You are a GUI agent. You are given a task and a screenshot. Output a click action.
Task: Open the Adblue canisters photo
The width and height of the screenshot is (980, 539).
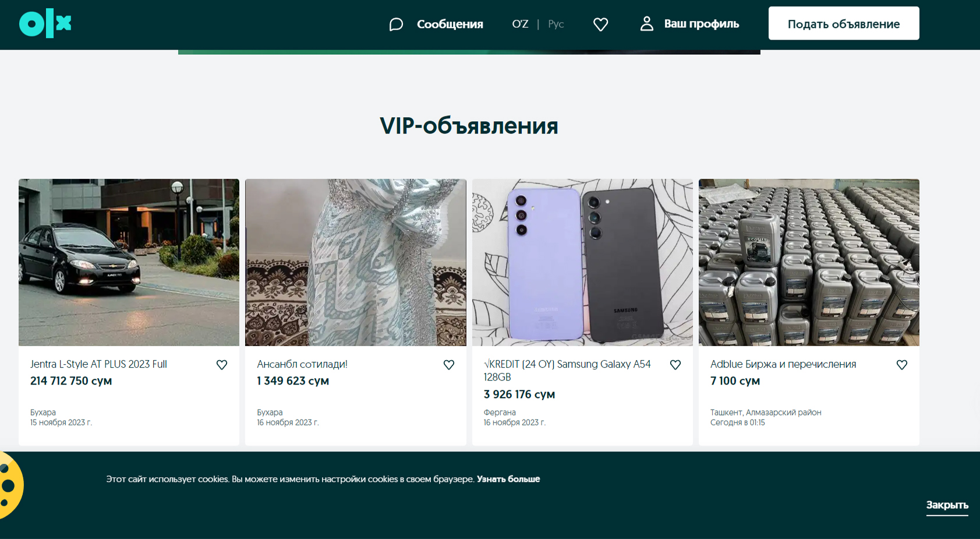[809, 262]
